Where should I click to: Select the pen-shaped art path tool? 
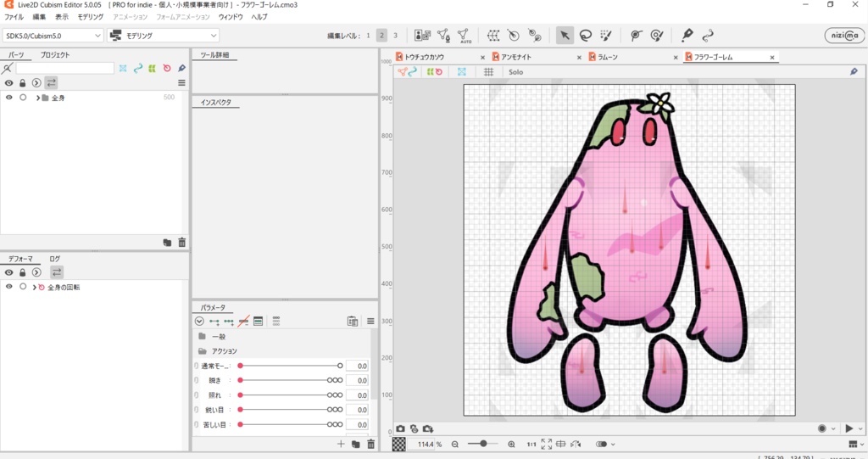pyautogui.click(x=687, y=36)
